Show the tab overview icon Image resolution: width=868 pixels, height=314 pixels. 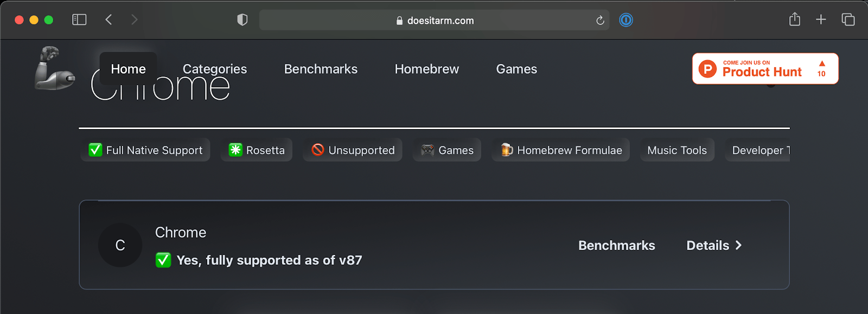click(848, 20)
